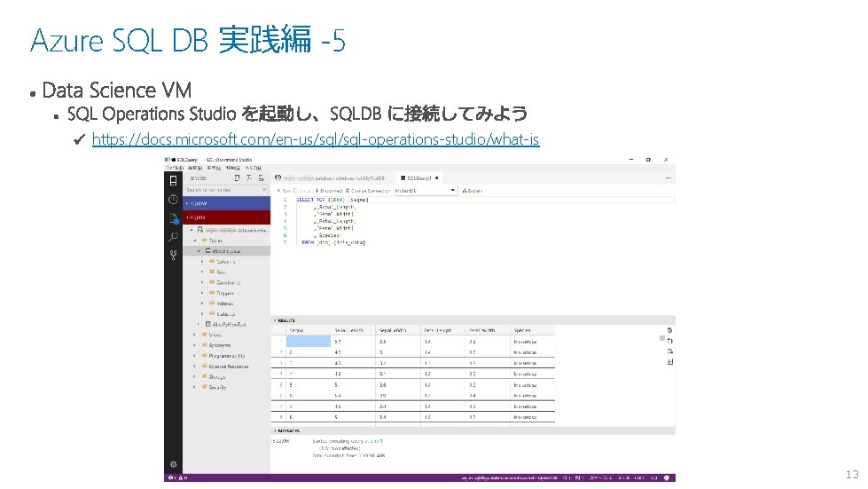Click the Disconnect button

[329, 191]
